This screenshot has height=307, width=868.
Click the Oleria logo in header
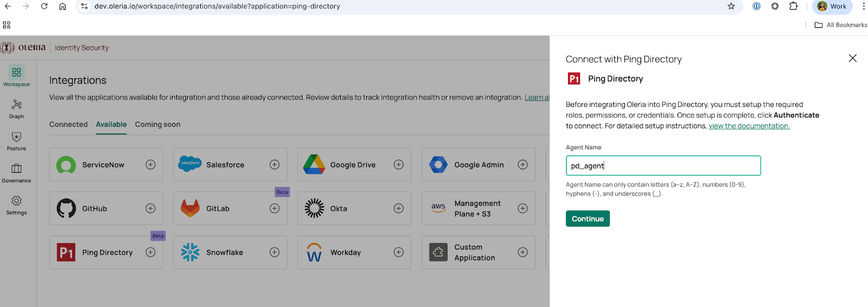click(x=23, y=48)
